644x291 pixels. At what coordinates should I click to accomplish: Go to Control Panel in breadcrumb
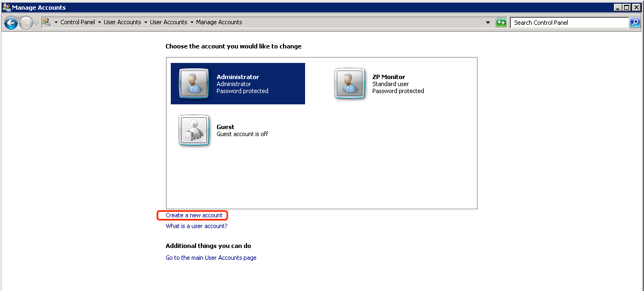(77, 23)
